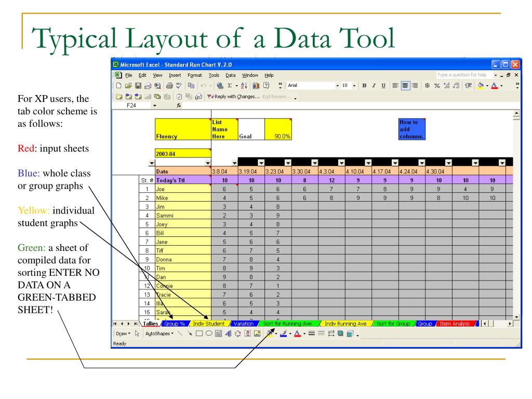Viewport: 532px width, 399px height.
Task: Click the Help question mark icon
Action: pyautogui.click(x=267, y=86)
